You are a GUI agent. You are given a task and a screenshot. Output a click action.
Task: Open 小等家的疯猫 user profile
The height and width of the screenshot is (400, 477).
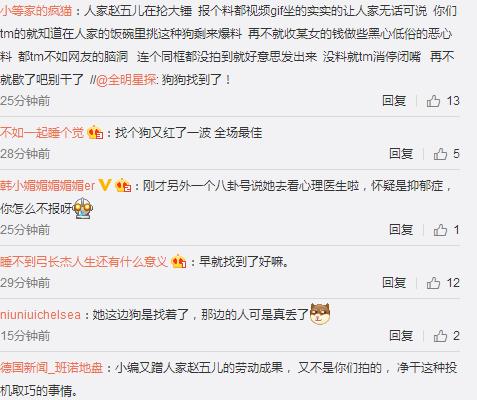click(36, 11)
